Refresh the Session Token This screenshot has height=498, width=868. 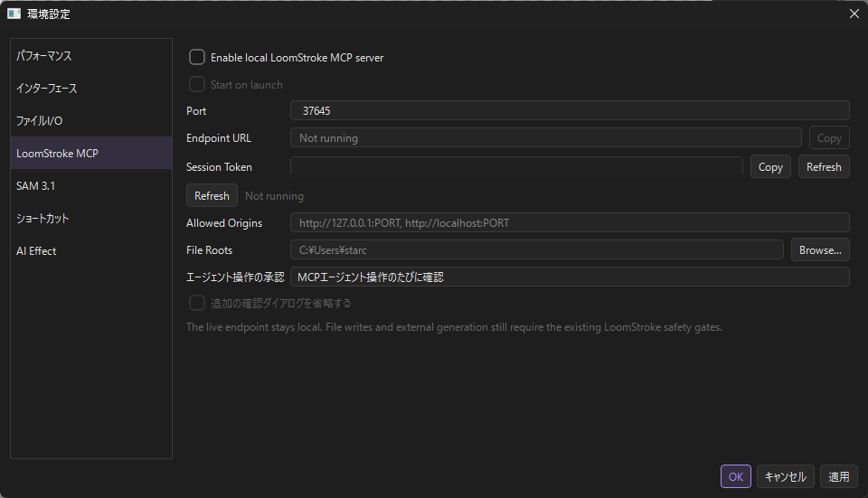[824, 166]
